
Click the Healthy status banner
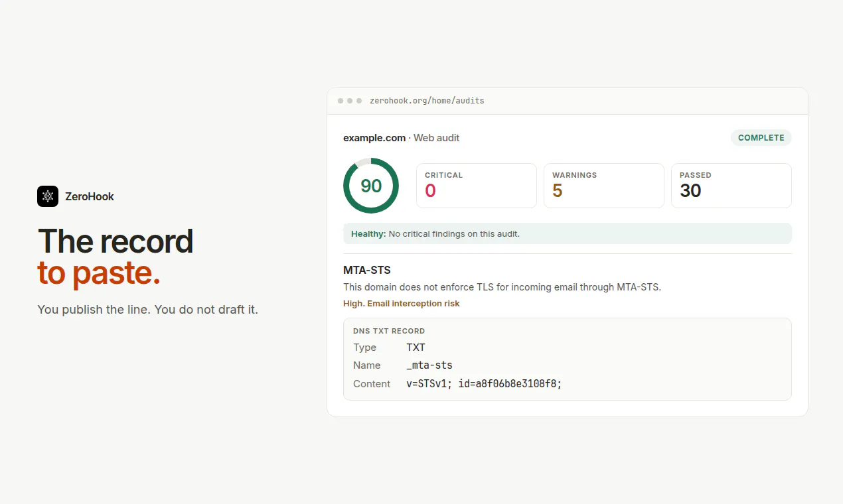(x=568, y=233)
